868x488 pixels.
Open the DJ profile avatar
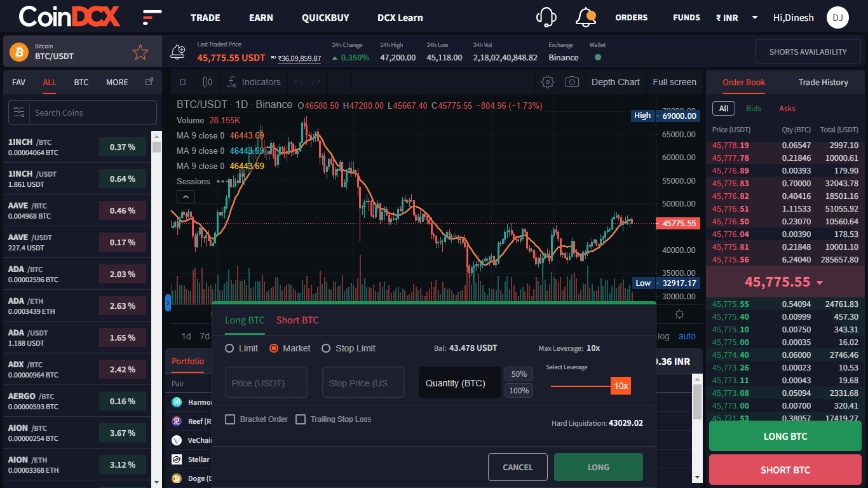[837, 17]
